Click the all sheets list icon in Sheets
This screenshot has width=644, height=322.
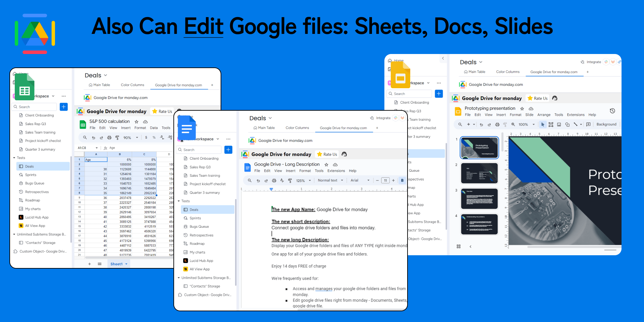tap(100, 264)
